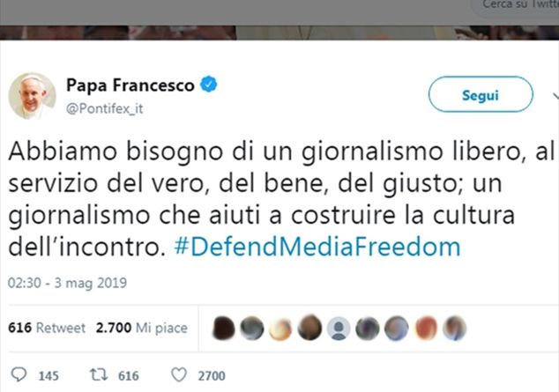This screenshot has width=559, height=392.
Task: Click the blue verified badge
Action: point(209,85)
